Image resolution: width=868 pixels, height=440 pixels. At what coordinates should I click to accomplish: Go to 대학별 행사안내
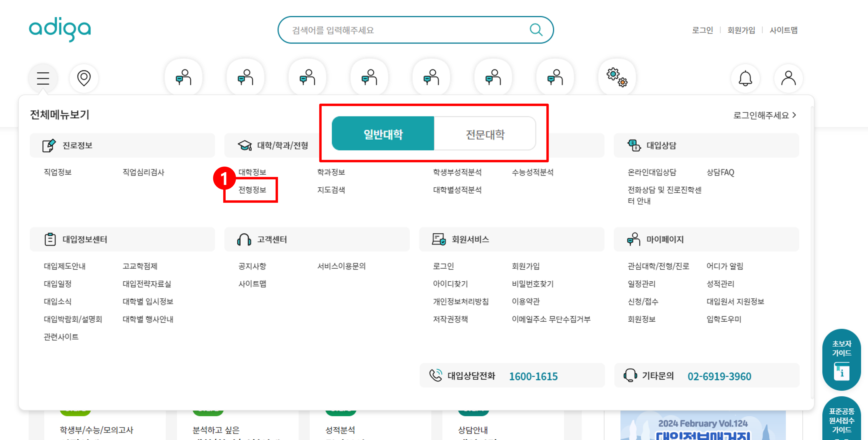pos(148,319)
